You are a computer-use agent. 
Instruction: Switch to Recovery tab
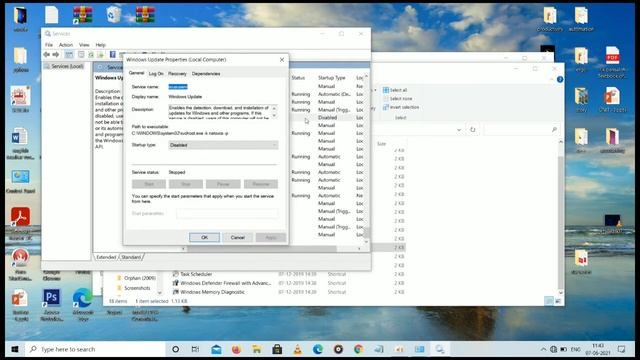(177, 74)
